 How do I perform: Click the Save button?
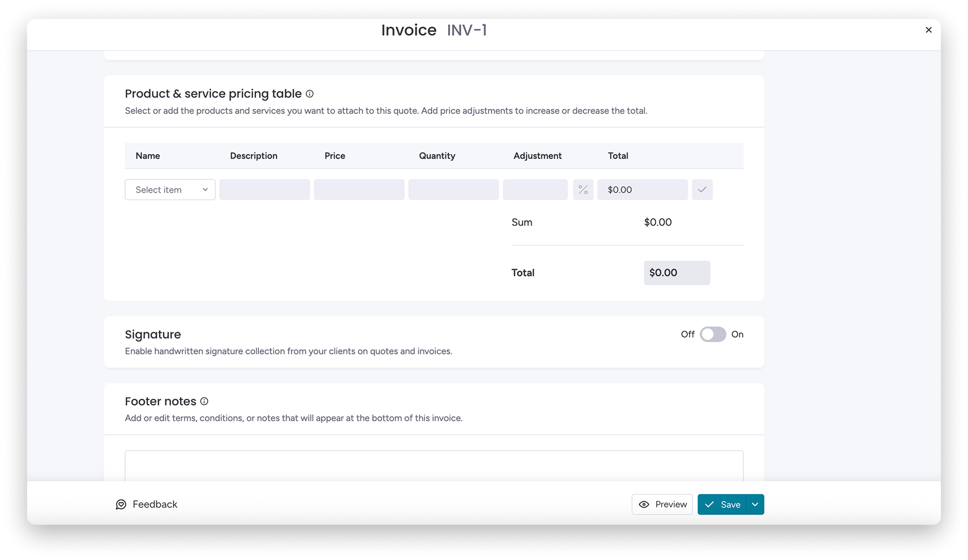[x=722, y=504]
